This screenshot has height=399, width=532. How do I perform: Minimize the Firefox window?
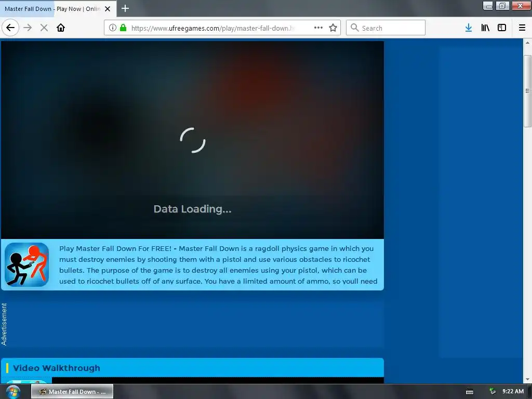(487, 5)
